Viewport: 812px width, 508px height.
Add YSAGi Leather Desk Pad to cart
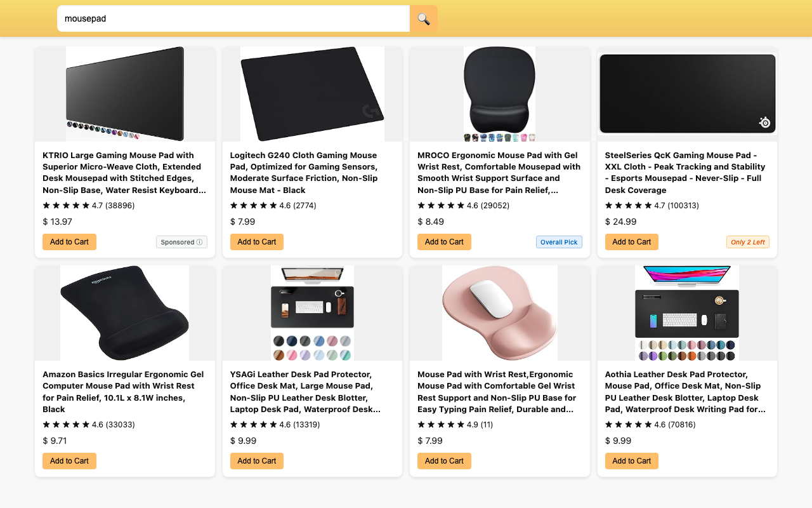(x=256, y=461)
